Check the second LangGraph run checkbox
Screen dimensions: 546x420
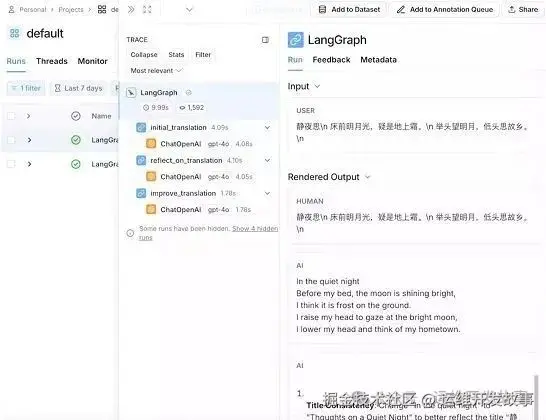(x=11, y=164)
